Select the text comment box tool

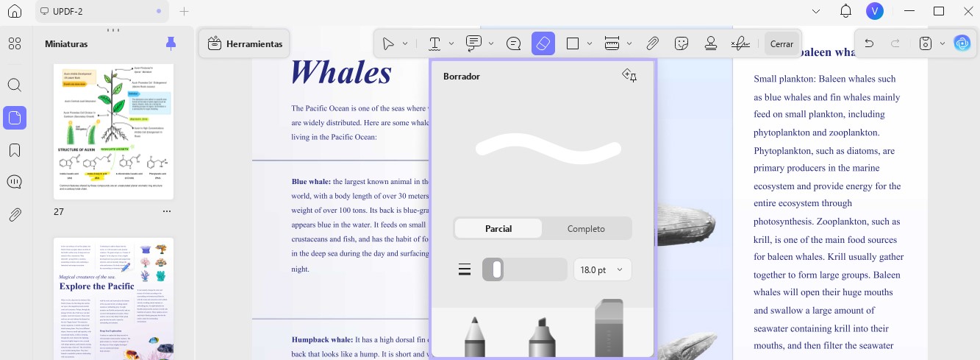coord(473,43)
